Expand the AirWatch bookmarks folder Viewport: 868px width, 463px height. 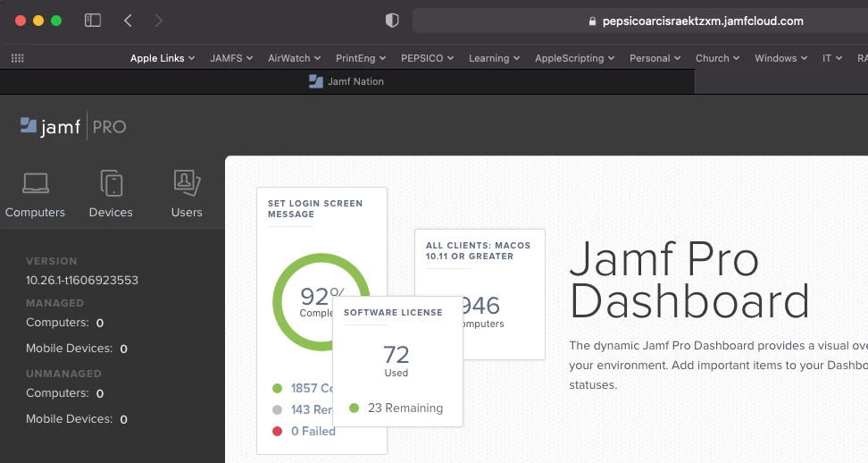[295, 58]
